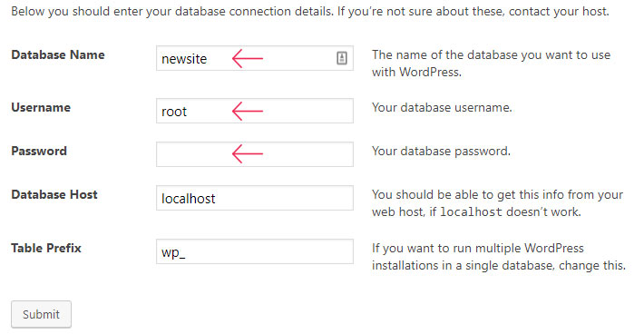Screen dimensions: 644x334
Task: Click the intro text about connection details
Action: tap(310, 11)
